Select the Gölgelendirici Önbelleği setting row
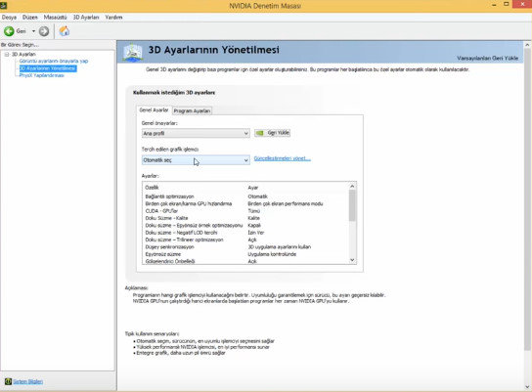This screenshot has height=392, width=532. [x=245, y=261]
